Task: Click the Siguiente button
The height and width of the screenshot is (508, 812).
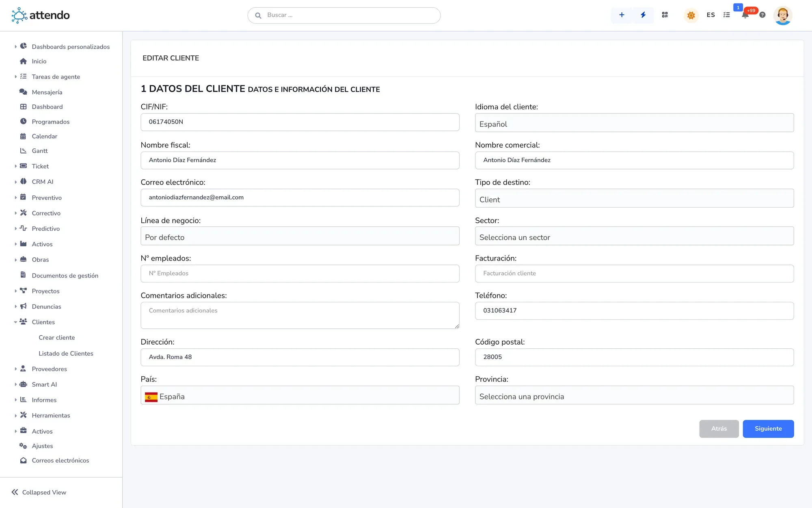Action: point(768,429)
